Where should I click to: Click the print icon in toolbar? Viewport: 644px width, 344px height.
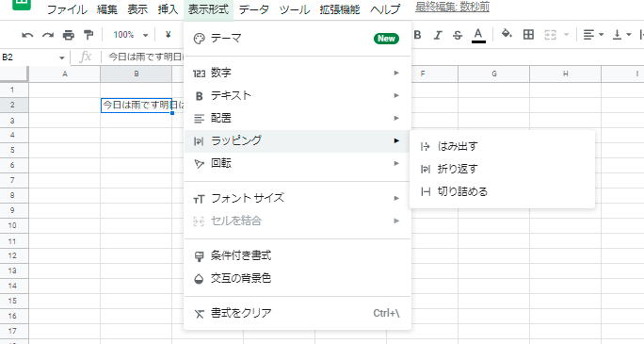click(x=68, y=36)
